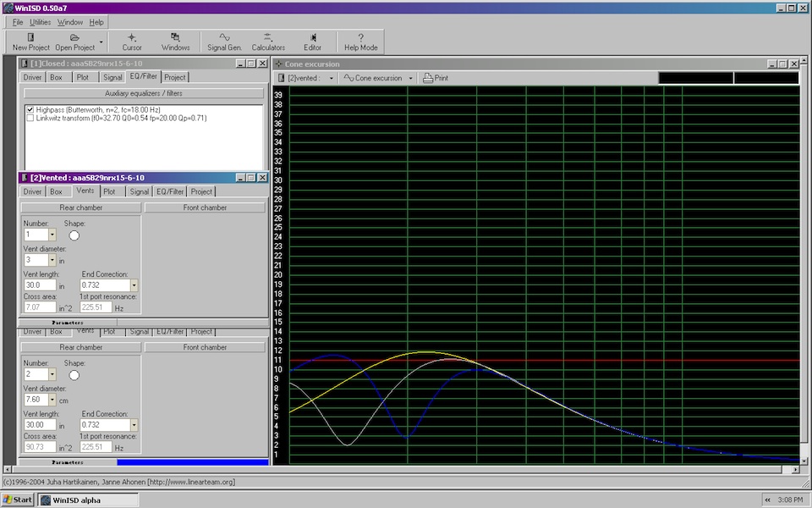
Task: Open the Editor toolbar item
Action: point(312,41)
